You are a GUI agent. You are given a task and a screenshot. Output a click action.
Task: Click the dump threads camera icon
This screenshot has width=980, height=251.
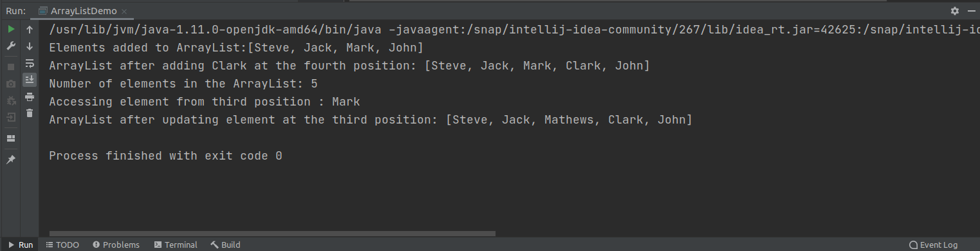[11, 84]
